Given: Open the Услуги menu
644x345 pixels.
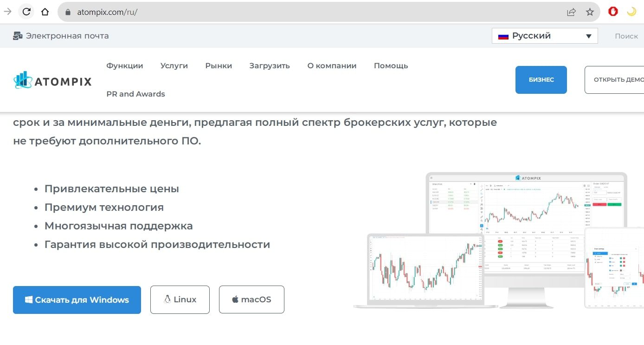Looking at the screenshot, I should pos(174,66).
